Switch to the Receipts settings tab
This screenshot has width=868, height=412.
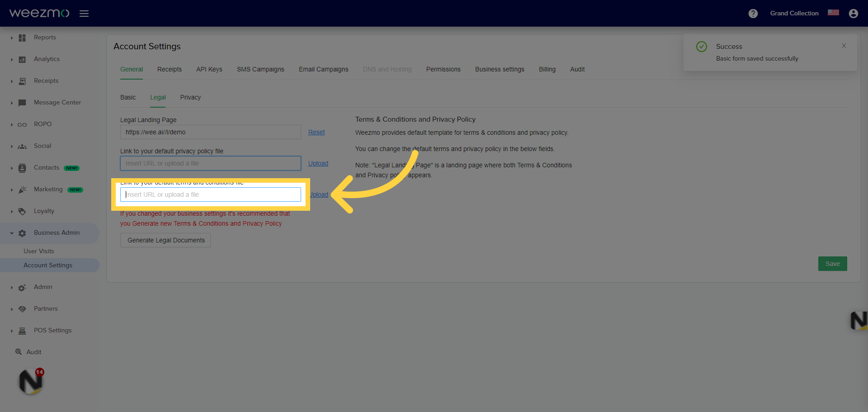170,69
